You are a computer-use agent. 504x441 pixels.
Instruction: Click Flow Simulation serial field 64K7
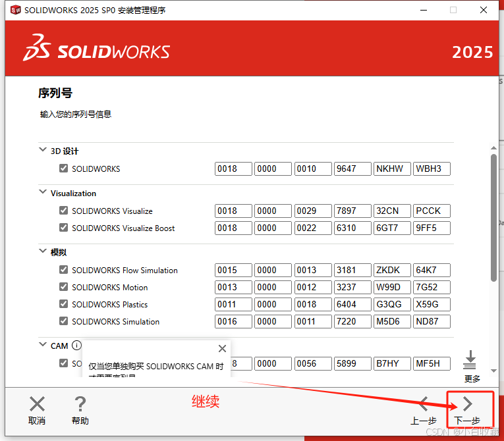pos(432,270)
